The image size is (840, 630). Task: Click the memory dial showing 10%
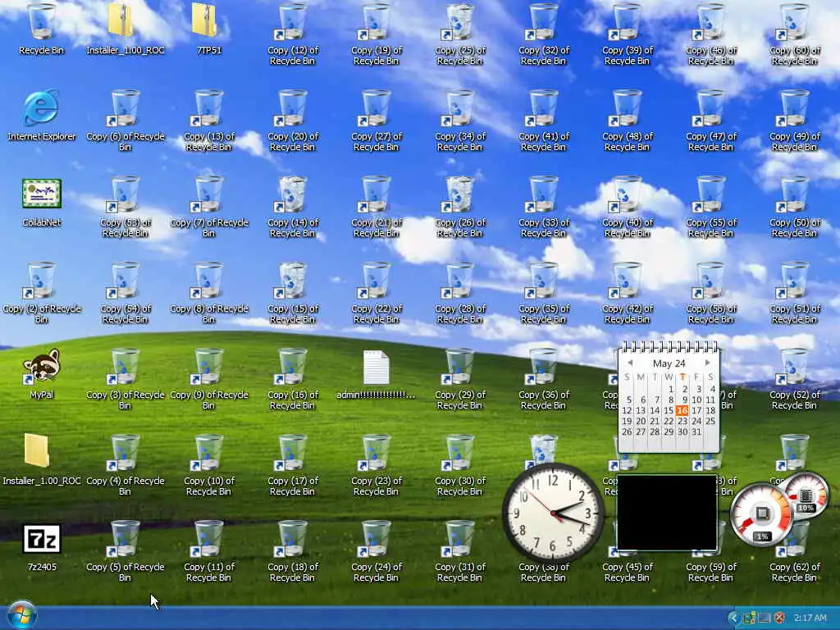806,496
